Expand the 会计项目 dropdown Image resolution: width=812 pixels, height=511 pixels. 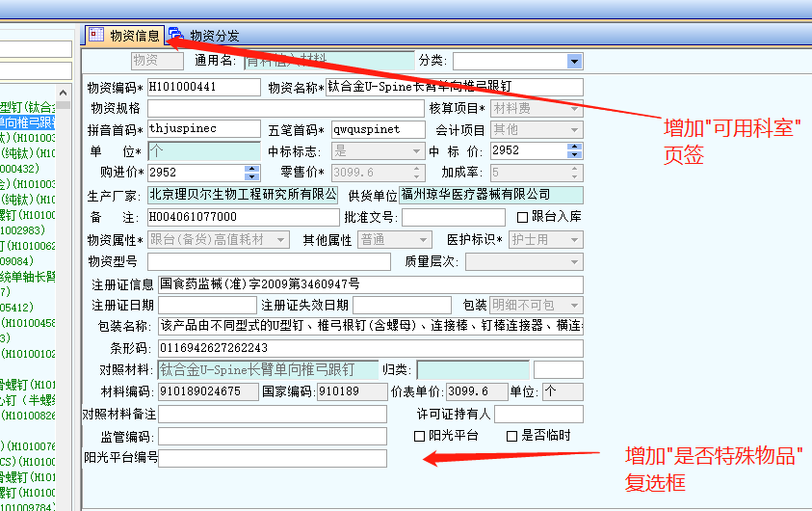click(574, 129)
